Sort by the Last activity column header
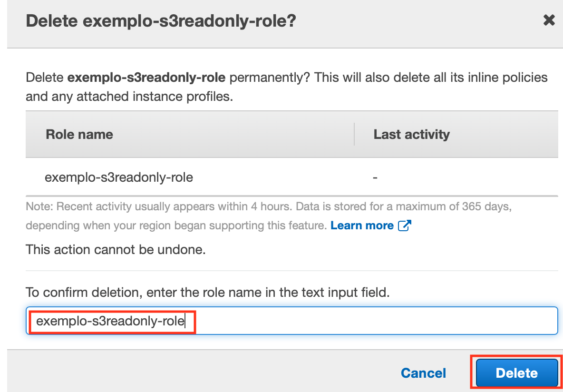Screen dimensions: 563x392 click(411, 134)
